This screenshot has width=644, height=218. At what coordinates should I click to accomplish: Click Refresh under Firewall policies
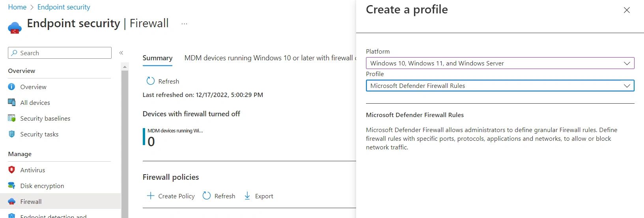click(x=219, y=196)
